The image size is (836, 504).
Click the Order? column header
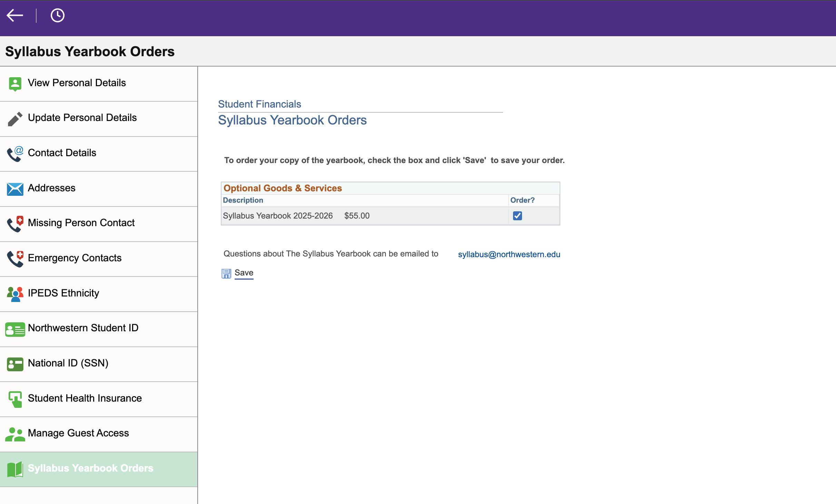point(522,200)
